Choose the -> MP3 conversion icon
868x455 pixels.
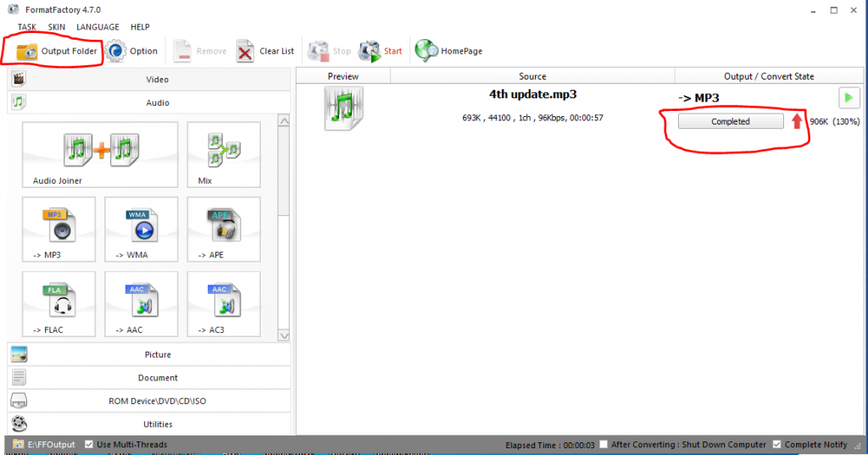tap(58, 226)
